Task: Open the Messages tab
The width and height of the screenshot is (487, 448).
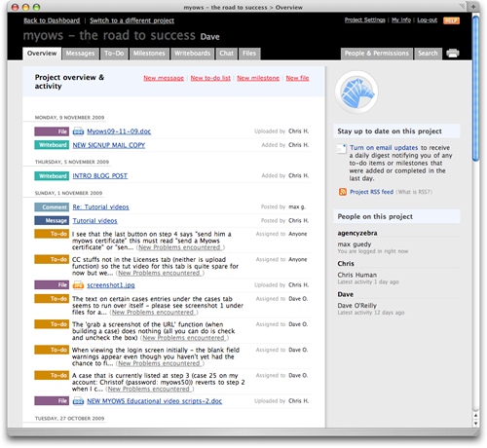Action: point(80,54)
